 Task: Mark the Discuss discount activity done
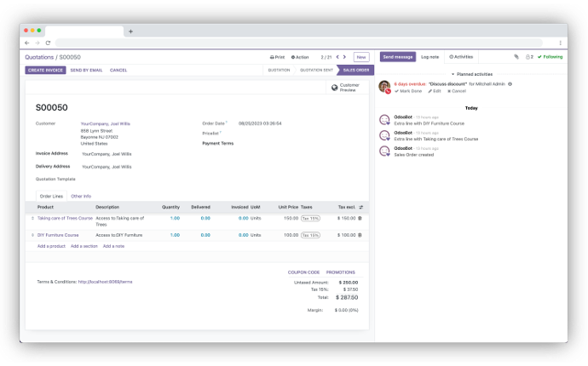[409, 91]
